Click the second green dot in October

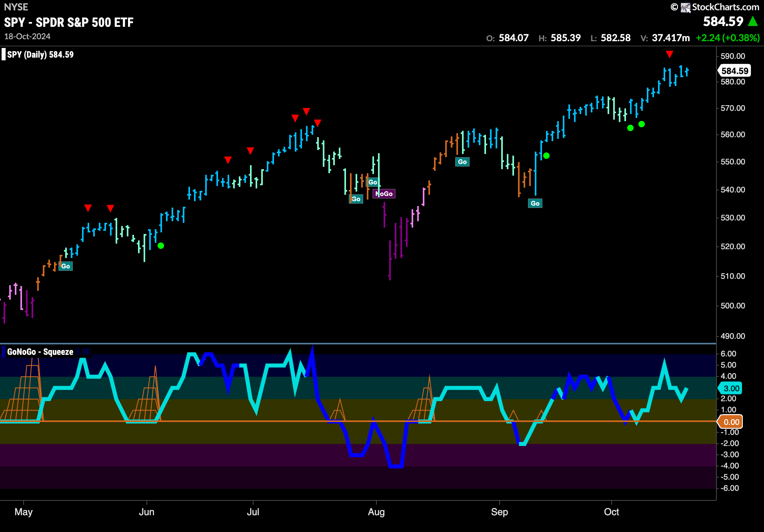click(642, 124)
